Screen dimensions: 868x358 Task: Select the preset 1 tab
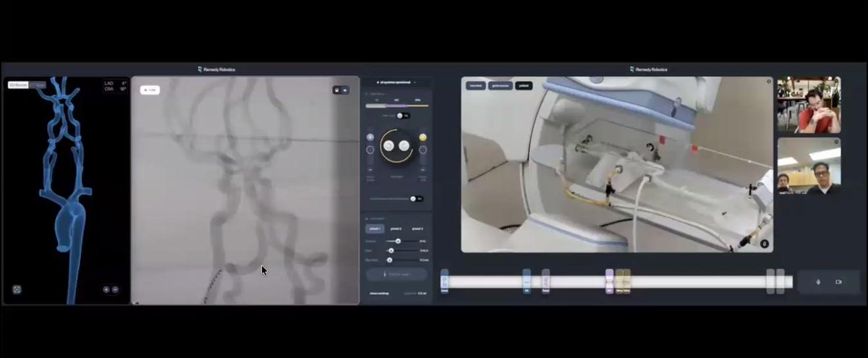tap(375, 229)
